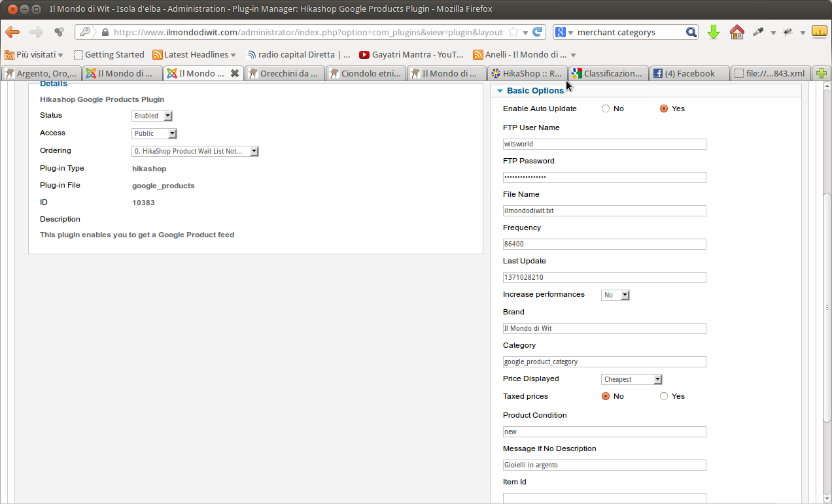Set Enable Auto Update to No

(x=606, y=109)
